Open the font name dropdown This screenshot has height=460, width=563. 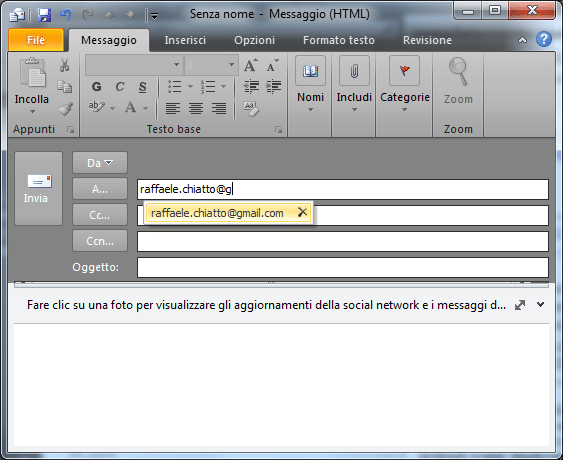click(176, 65)
